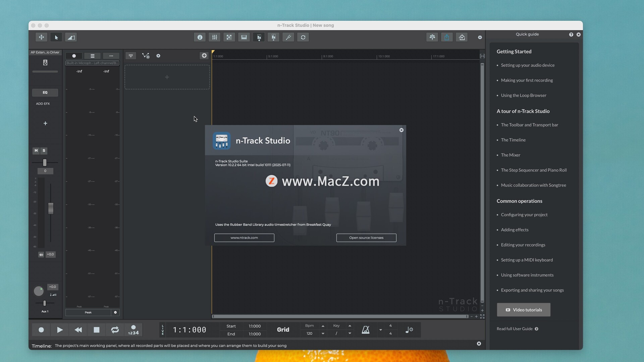644x362 pixels.
Task: Close the status hint bar with X
Action: pyautogui.click(x=479, y=344)
